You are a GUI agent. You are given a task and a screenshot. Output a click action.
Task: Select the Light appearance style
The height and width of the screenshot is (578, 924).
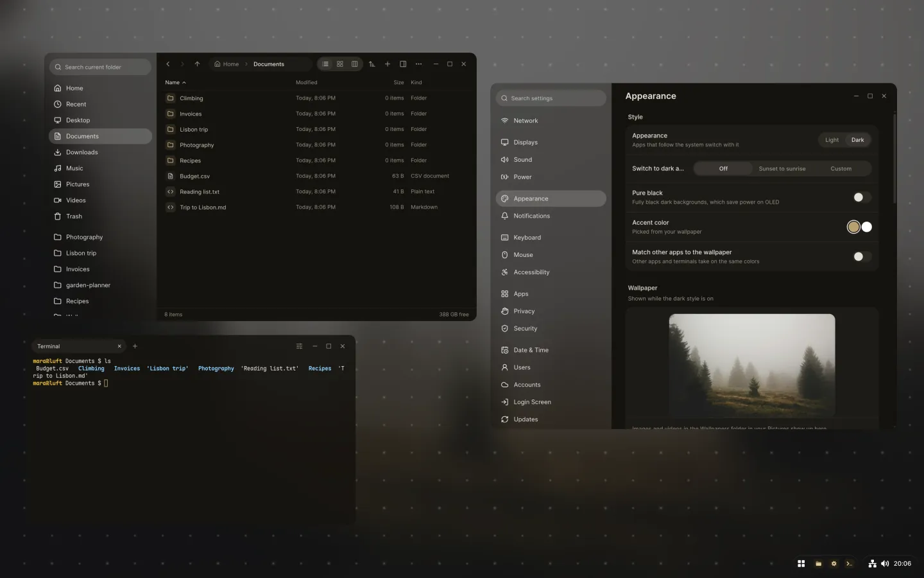[x=832, y=140]
